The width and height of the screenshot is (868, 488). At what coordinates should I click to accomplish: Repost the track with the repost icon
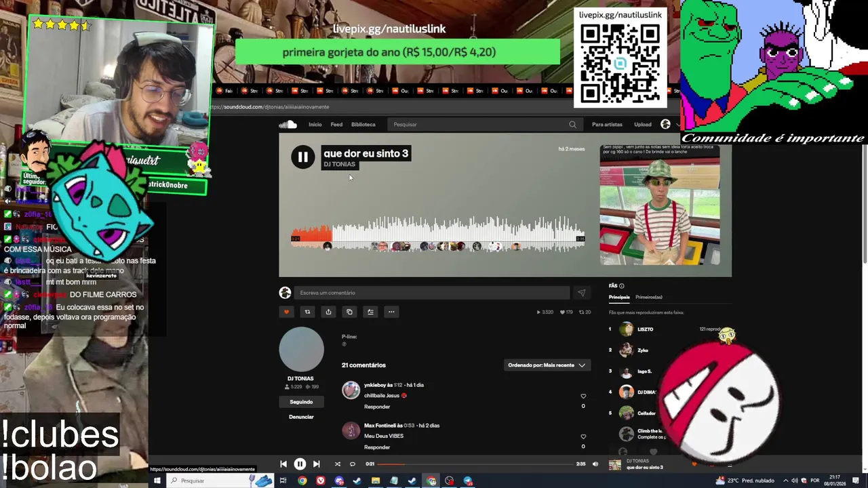[307, 312]
